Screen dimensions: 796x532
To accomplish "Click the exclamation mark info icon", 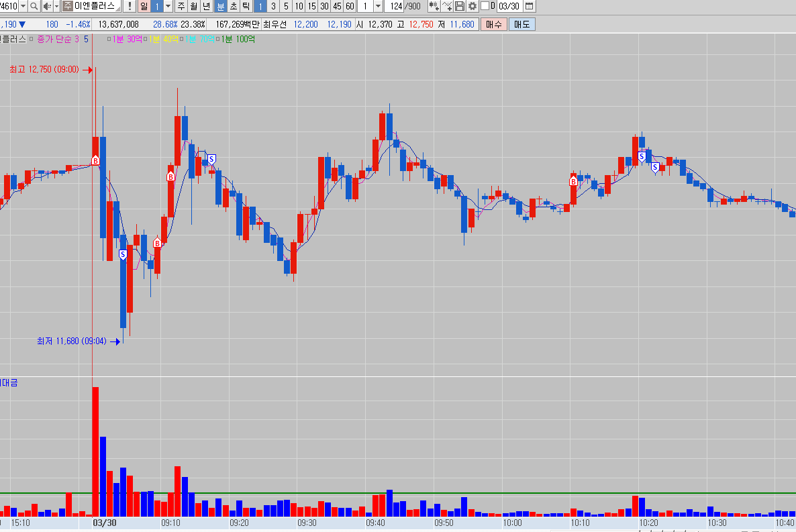I will tap(130, 6).
